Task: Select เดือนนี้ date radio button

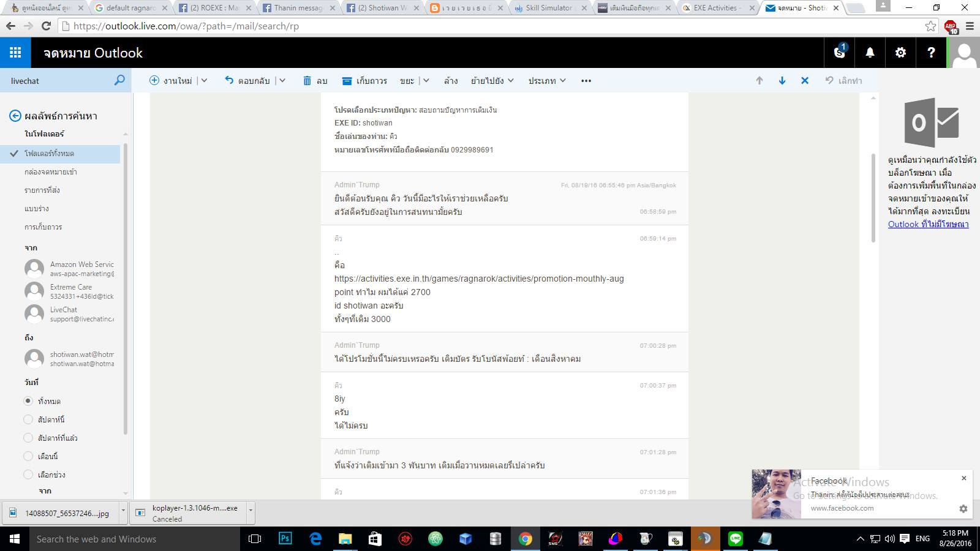Action: 28,456
